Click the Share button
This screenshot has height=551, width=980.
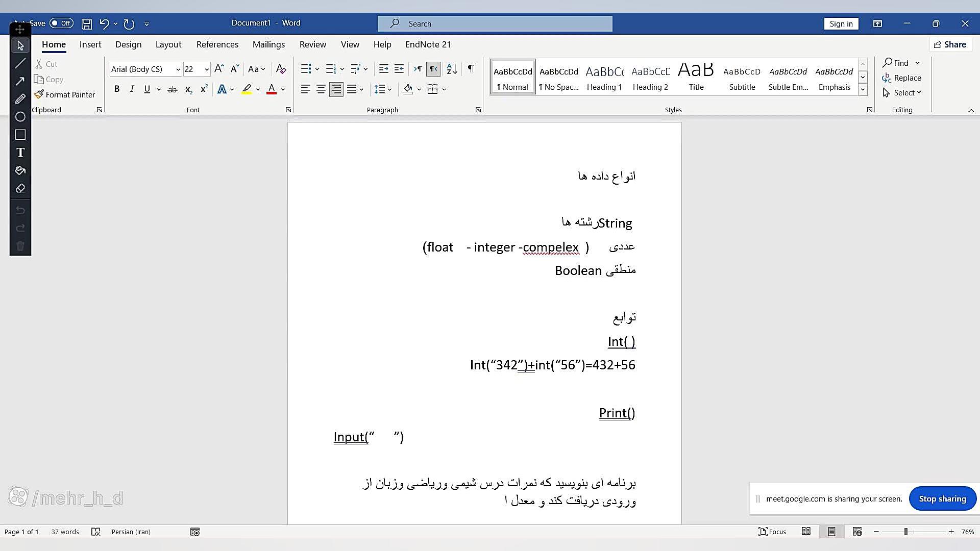[950, 44]
